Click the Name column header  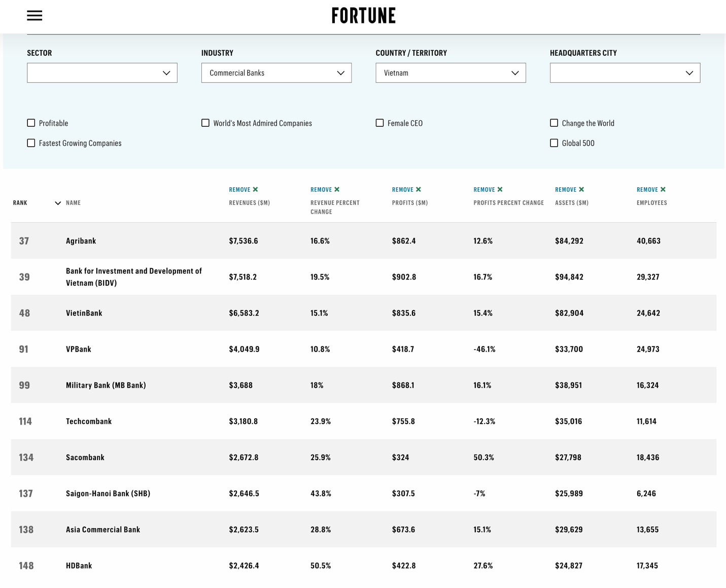point(74,203)
